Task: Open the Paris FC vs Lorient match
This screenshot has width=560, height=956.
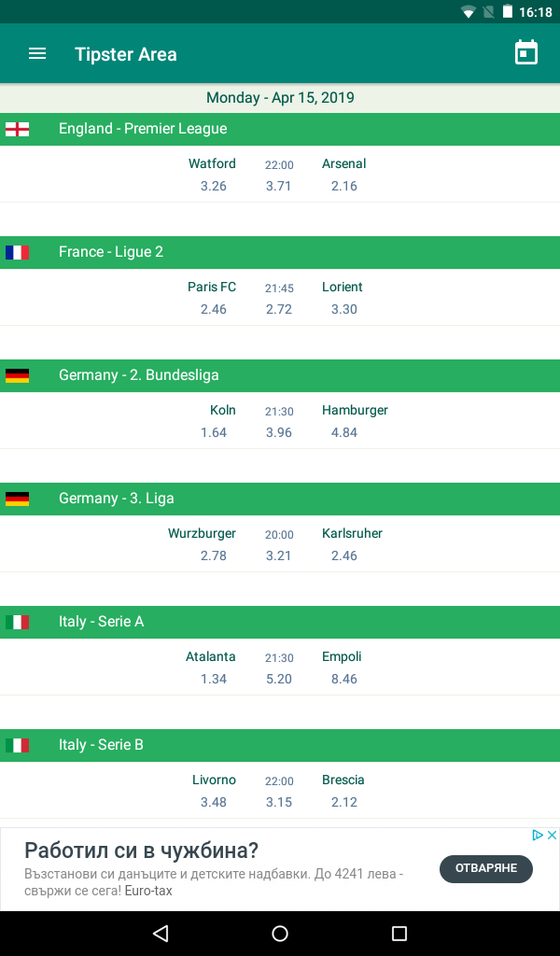Action: (280, 298)
